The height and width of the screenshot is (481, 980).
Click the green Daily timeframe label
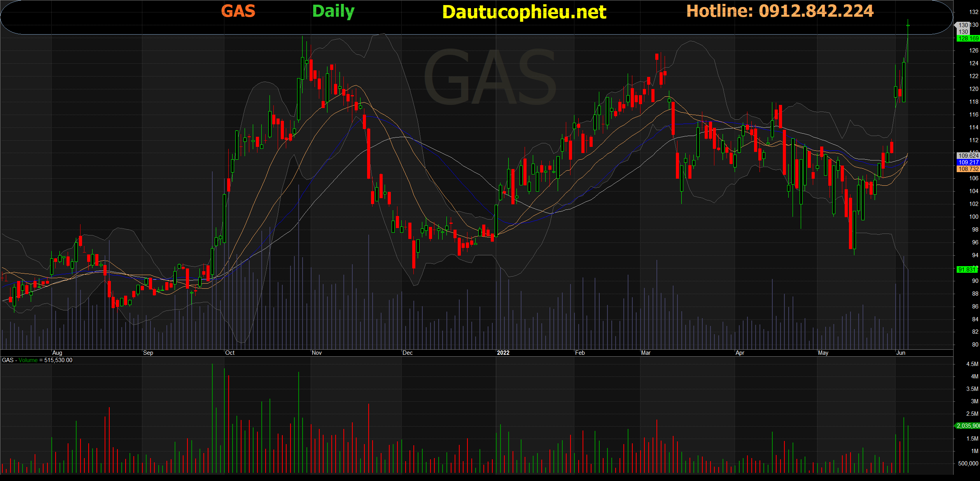333,12
